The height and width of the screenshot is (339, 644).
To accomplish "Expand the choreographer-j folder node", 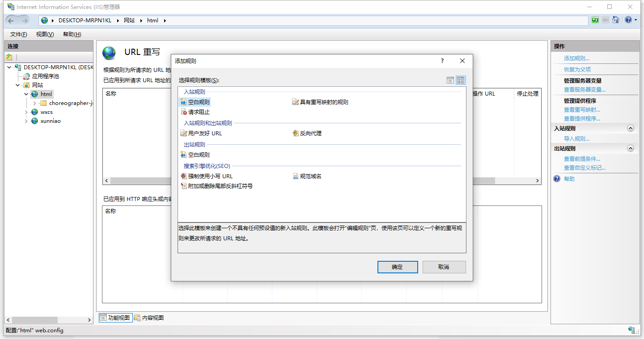I will (x=34, y=103).
